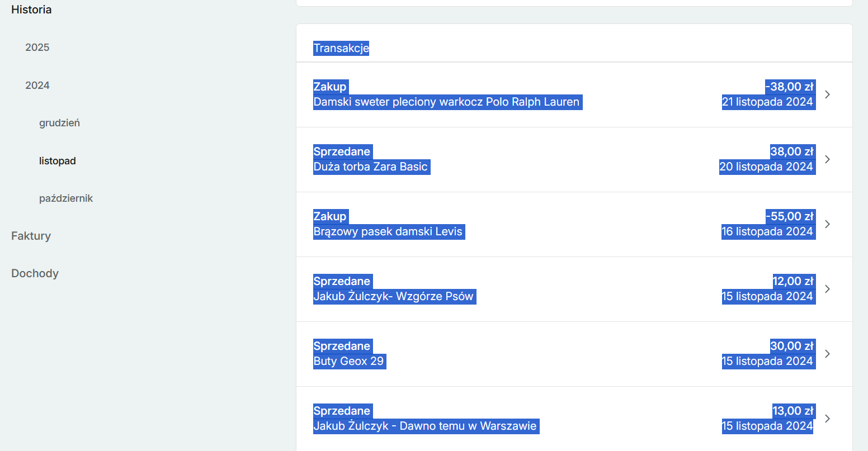The height and width of the screenshot is (451, 868).
Task: Click arrow icon for Buty Geox 29
Action: coord(827,354)
